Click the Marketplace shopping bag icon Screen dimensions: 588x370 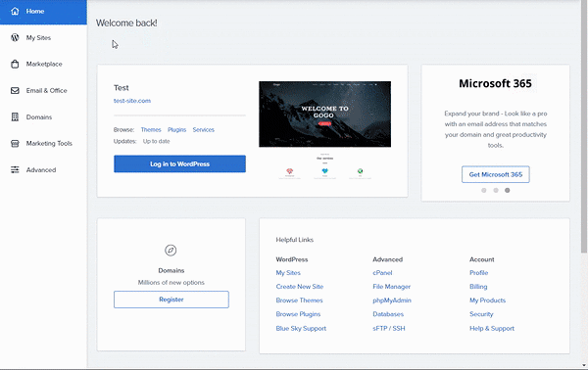pos(15,64)
